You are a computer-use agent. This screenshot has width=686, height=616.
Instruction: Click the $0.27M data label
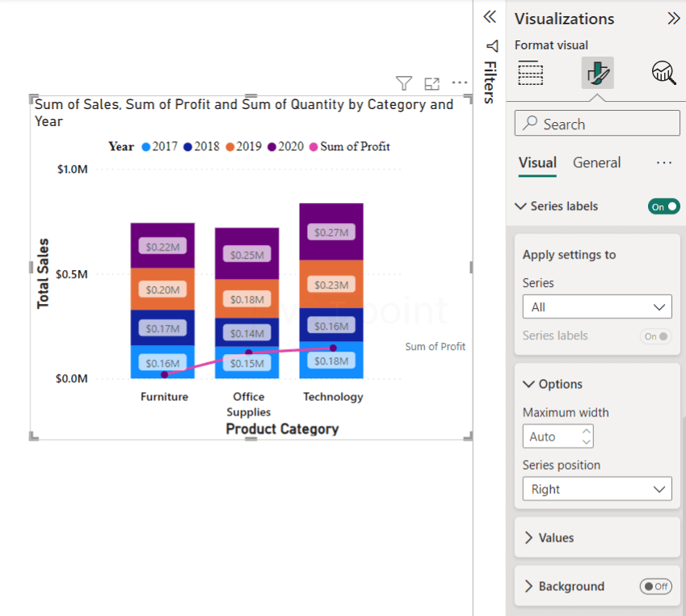point(331,232)
